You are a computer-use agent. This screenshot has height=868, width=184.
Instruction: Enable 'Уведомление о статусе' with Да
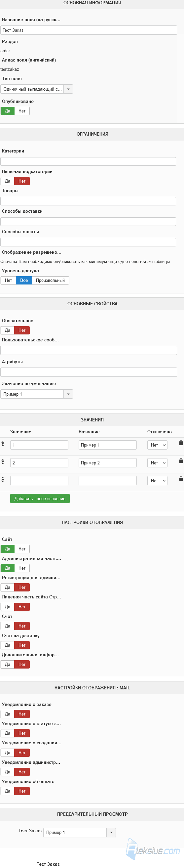pos(7,733)
